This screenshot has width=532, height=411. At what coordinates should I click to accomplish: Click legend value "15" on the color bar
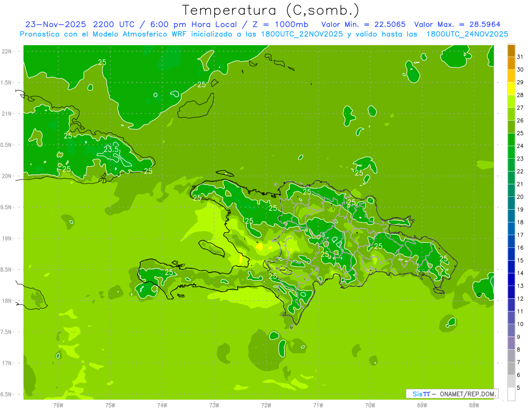pos(520,260)
